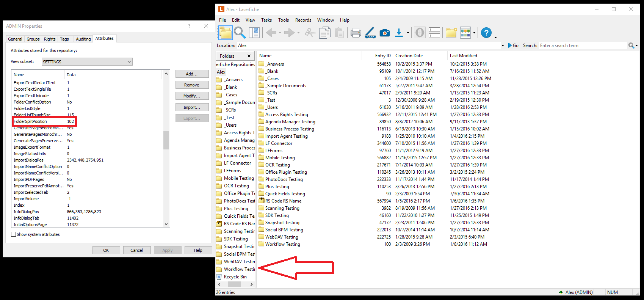
Task: Click the Paste clipboard toolbar icon
Action: [x=339, y=33]
